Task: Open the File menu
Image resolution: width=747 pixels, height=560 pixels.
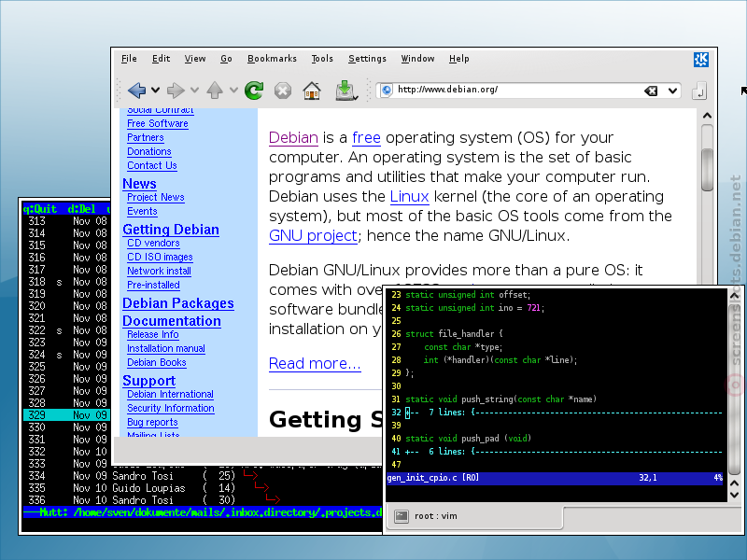Action: point(129,59)
